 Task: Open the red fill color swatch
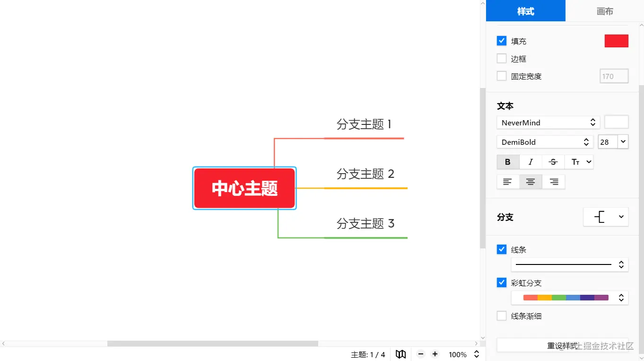(x=617, y=41)
